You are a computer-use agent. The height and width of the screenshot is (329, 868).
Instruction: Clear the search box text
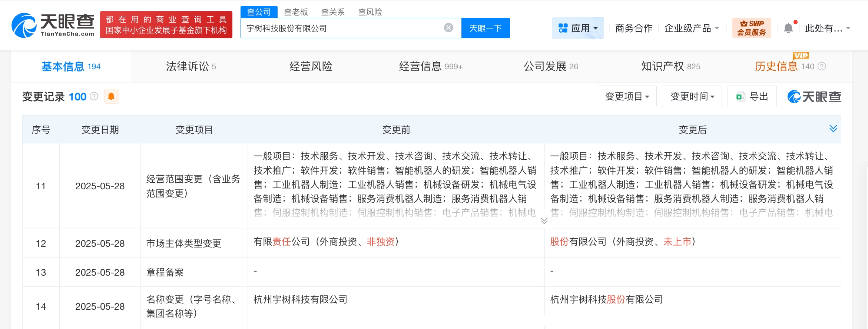pos(448,28)
